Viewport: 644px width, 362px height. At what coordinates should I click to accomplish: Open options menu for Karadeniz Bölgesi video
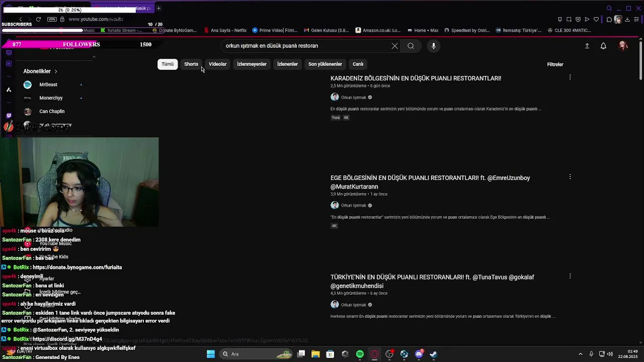[570, 77]
